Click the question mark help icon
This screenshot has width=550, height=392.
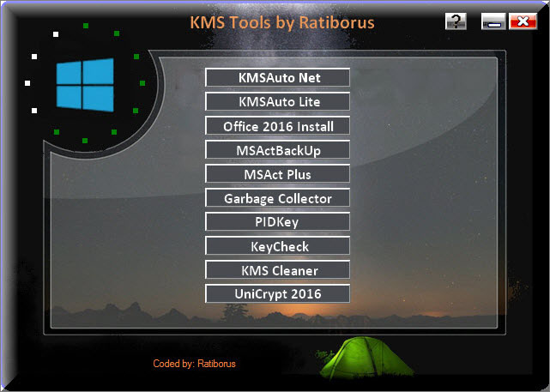coord(456,21)
